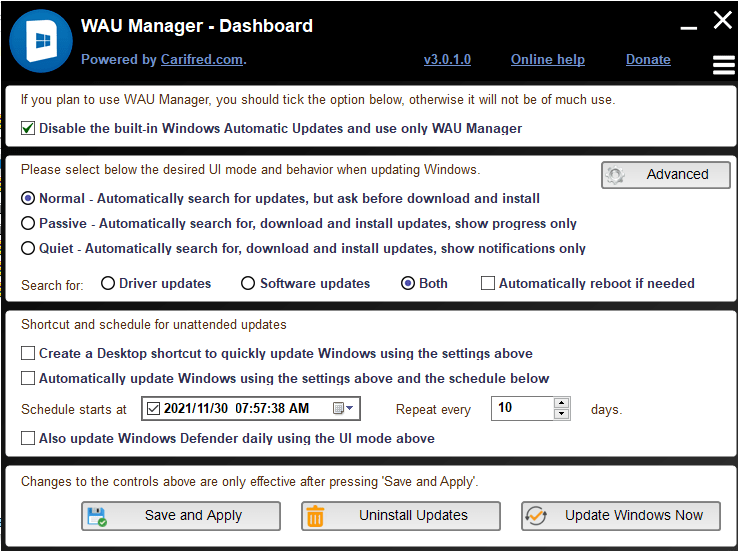Viewport: 738px width, 551px height.
Task: Open the Advanced settings button
Action: pos(666,175)
